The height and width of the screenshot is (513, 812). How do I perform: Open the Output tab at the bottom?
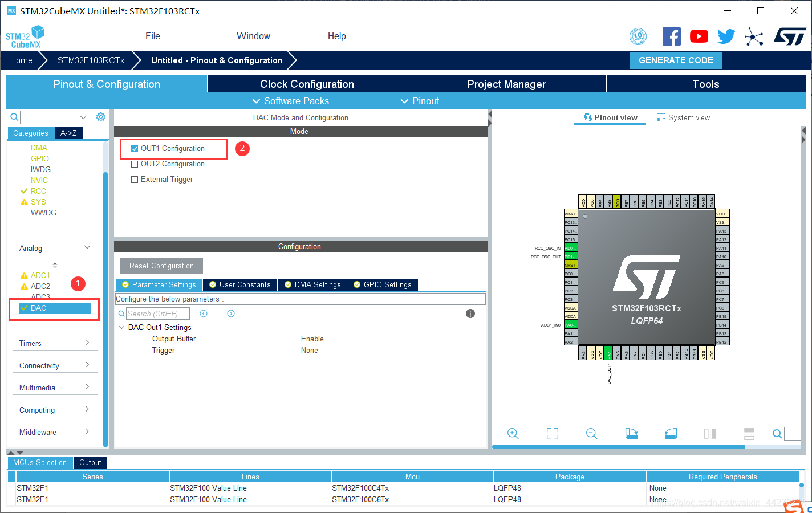click(90, 462)
